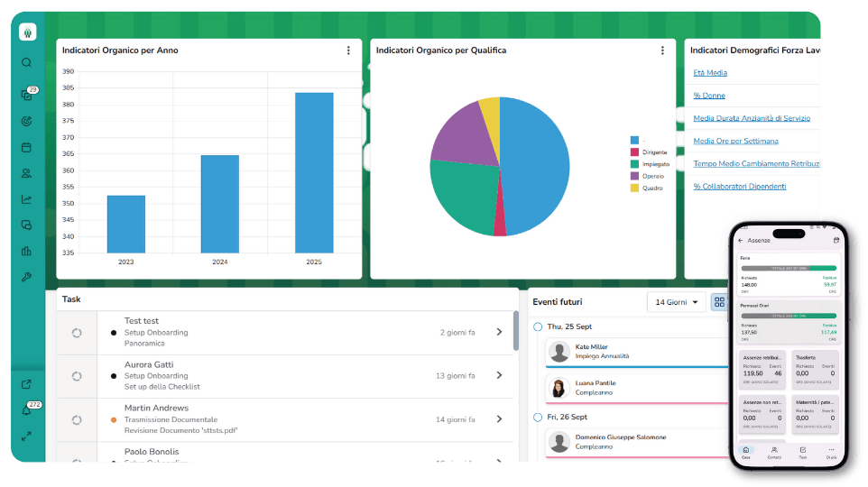Select the Fri, 26 Sept timeline circle
This screenshot has width=868, height=487.
(538, 418)
